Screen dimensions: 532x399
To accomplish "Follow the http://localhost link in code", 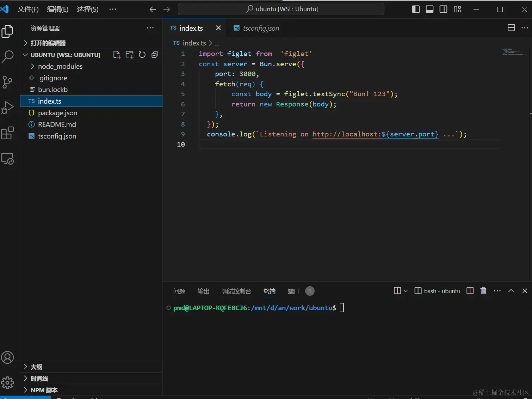I will point(375,134).
